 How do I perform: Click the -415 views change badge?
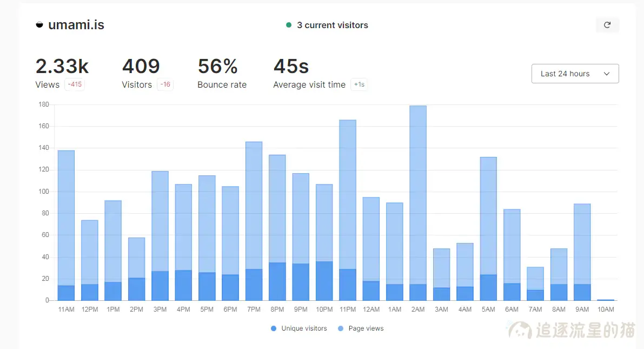coord(75,84)
